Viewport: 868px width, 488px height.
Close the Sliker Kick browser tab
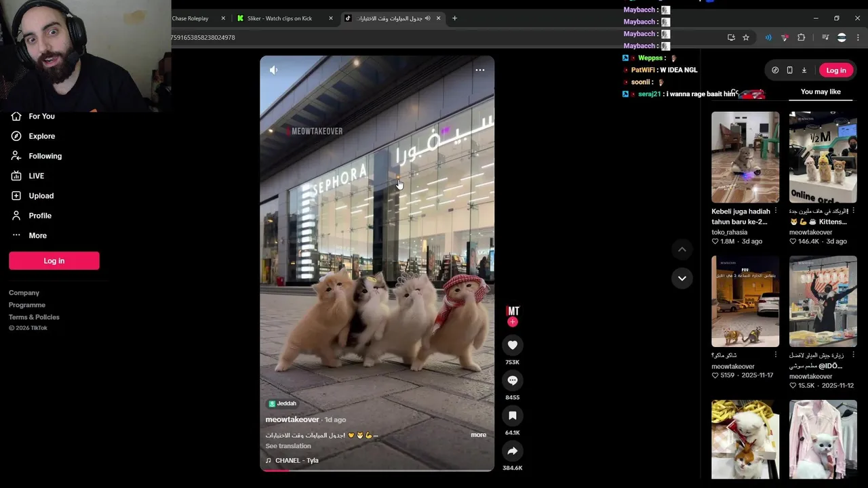[x=331, y=18]
